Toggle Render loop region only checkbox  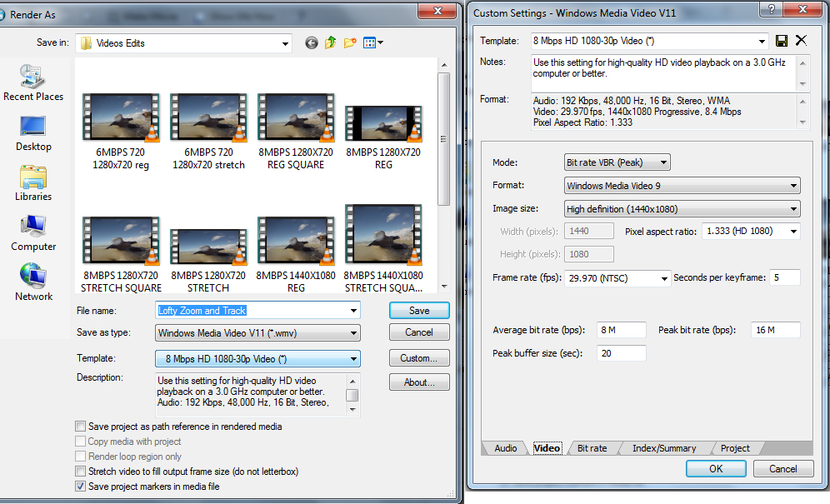coord(81,456)
